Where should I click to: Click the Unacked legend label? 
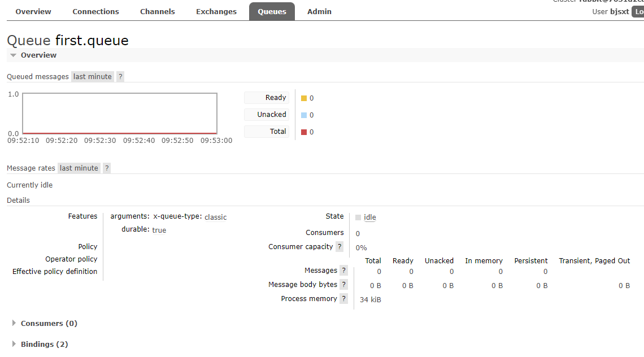pyautogui.click(x=267, y=115)
